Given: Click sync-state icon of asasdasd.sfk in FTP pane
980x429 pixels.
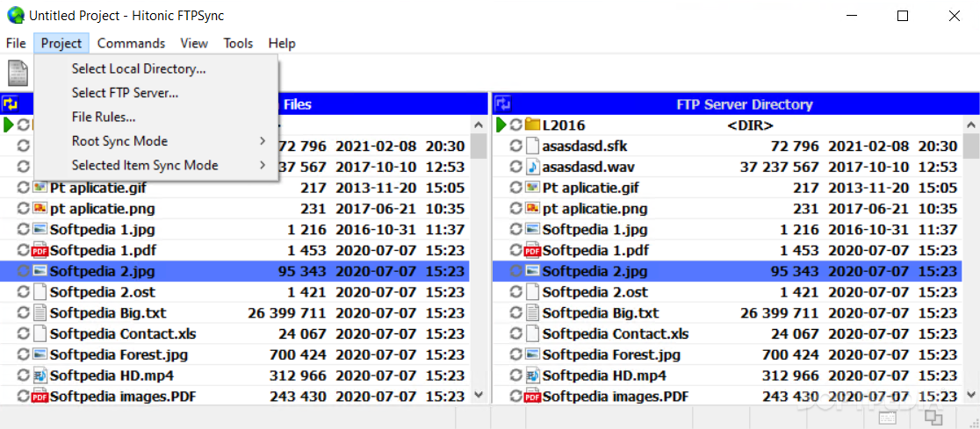Looking at the screenshot, I should tap(516, 147).
